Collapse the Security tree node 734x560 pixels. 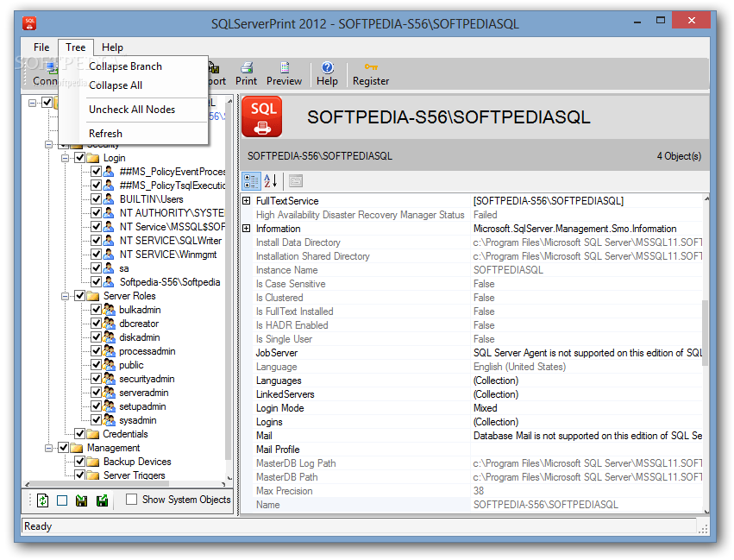click(x=48, y=144)
